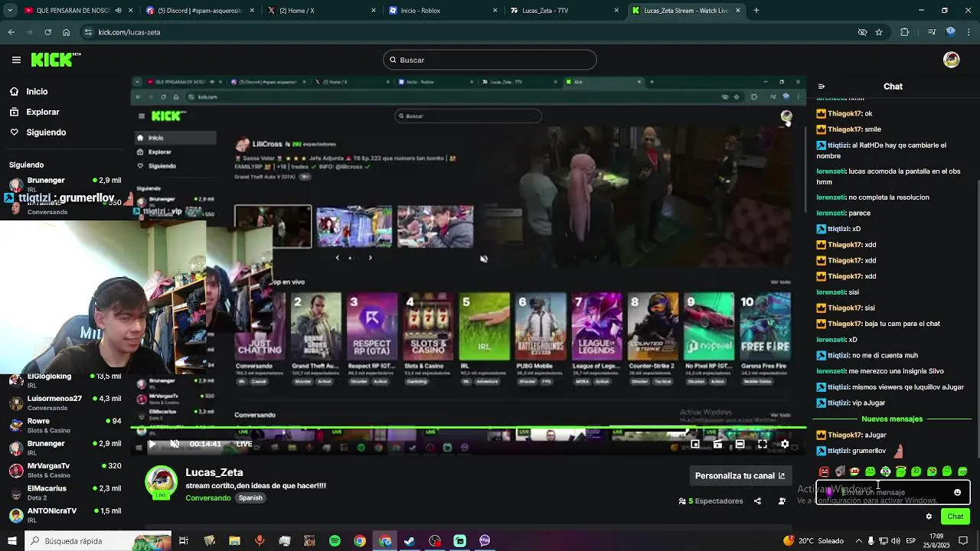Open player settings gear
Screen dimensions: 980x551
(x=785, y=444)
